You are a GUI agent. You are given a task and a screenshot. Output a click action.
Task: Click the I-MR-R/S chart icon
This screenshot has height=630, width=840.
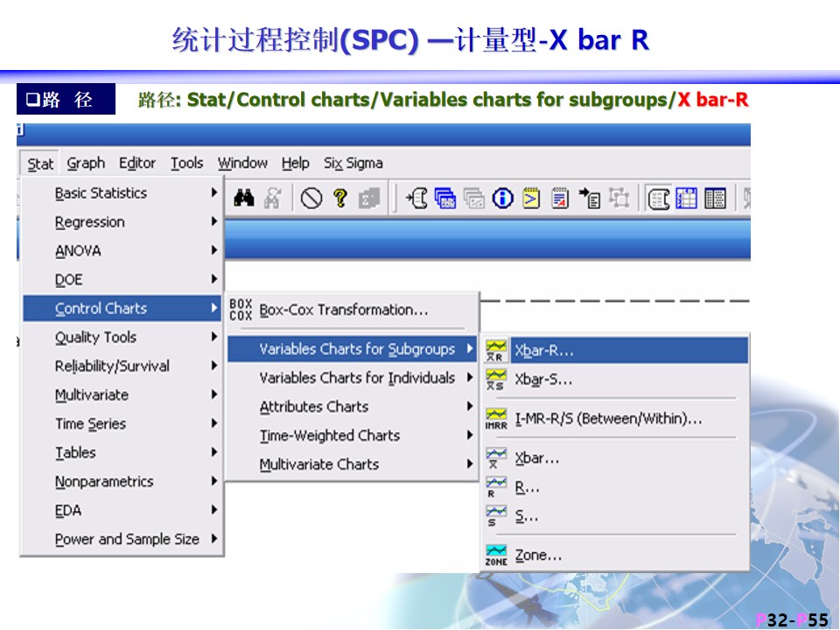click(496, 419)
